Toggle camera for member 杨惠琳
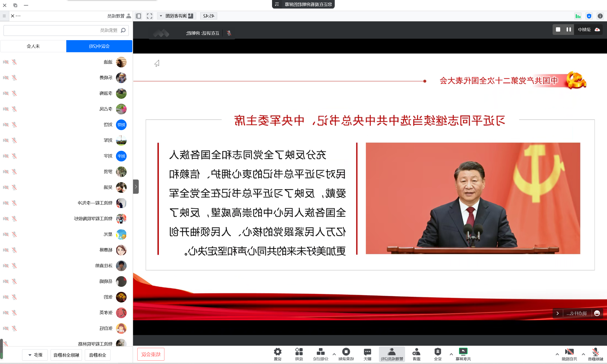 click(x=6, y=250)
